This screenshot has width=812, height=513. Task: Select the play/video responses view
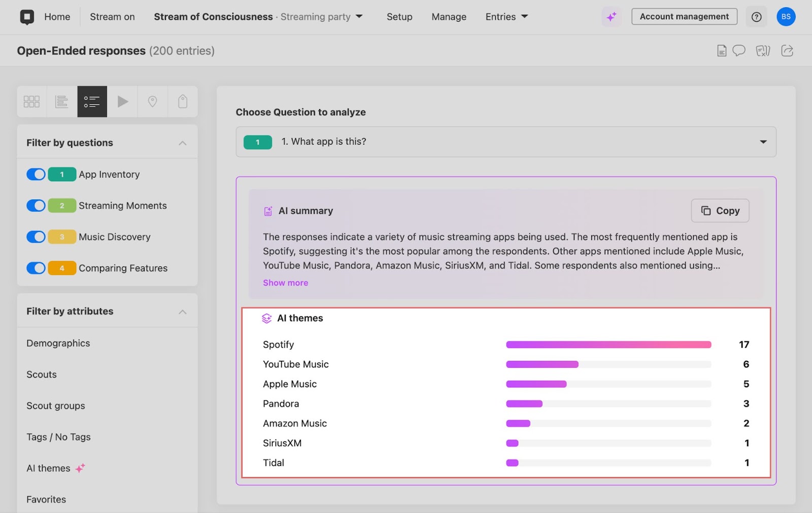(122, 101)
